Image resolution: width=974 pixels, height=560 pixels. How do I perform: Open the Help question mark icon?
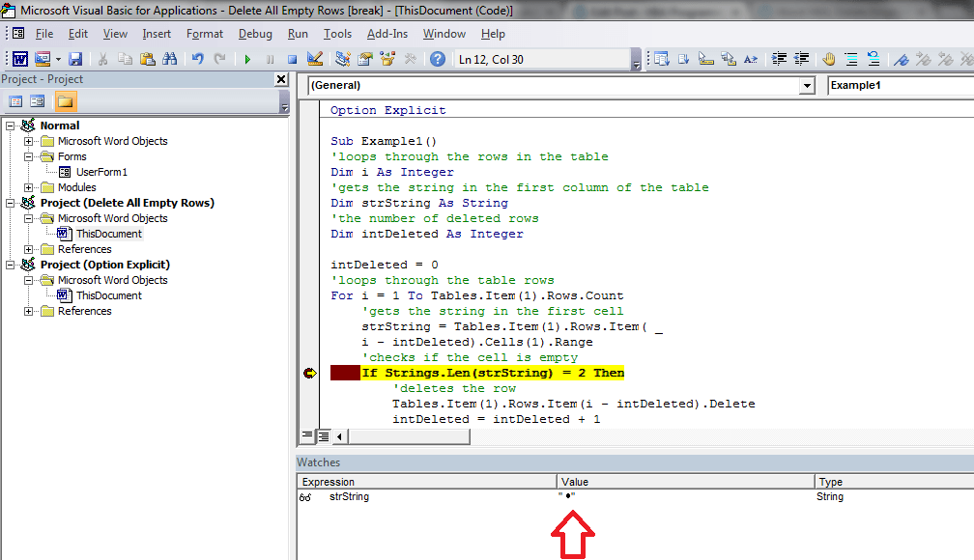tap(438, 59)
